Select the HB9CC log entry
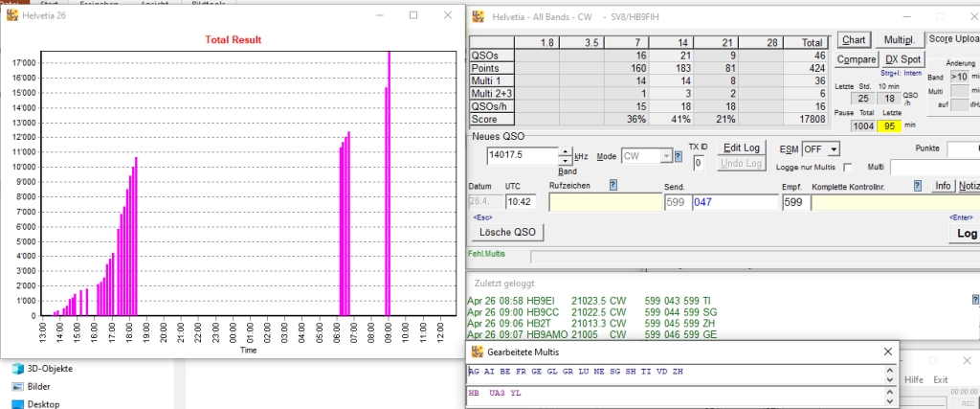The image size is (980, 409). [x=591, y=312]
